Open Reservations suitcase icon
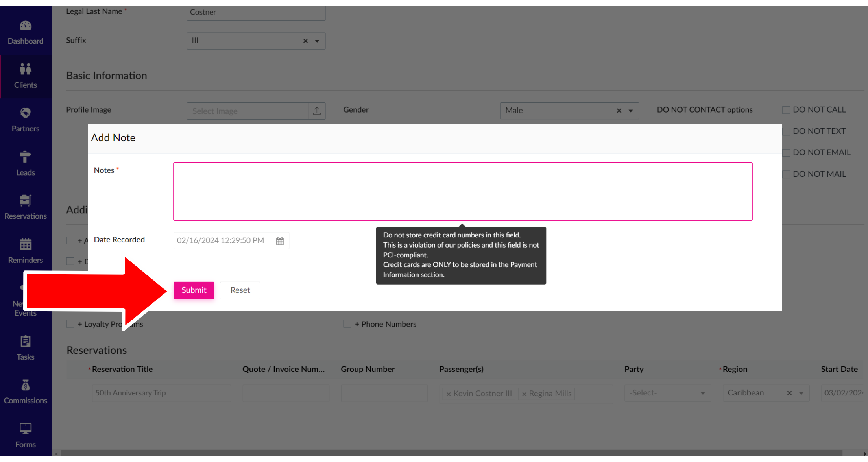Image resolution: width=868 pixels, height=462 pixels. pyautogui.click(x=25, y=201)
